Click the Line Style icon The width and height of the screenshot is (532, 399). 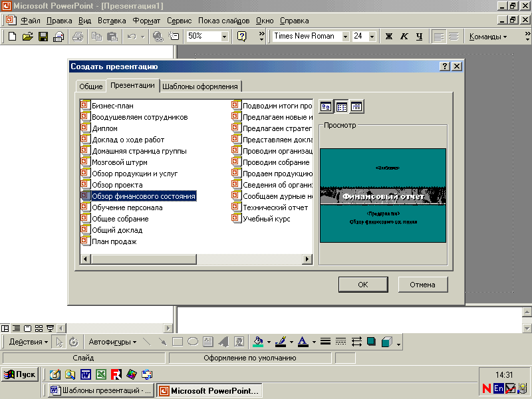325,342
